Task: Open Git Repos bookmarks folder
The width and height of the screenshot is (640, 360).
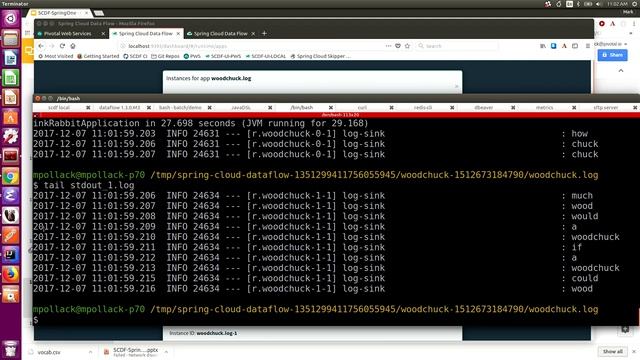Action: pyautogui.click(x=165, y=56)
